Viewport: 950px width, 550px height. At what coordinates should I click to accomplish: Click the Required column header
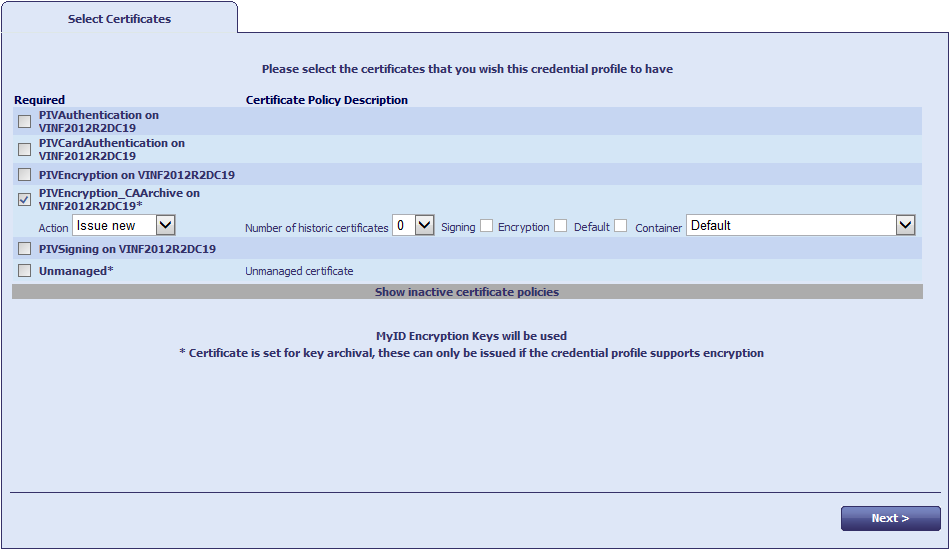[40, 100]
